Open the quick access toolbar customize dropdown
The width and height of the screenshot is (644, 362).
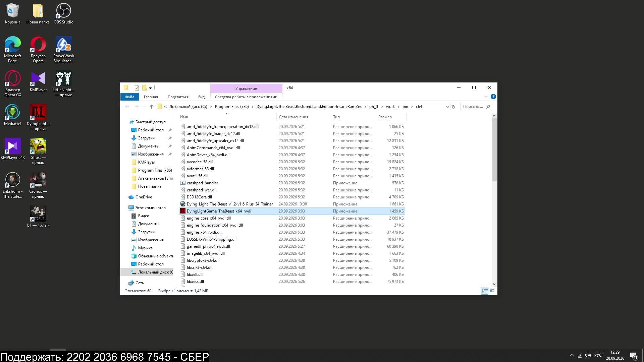point(150,88)
